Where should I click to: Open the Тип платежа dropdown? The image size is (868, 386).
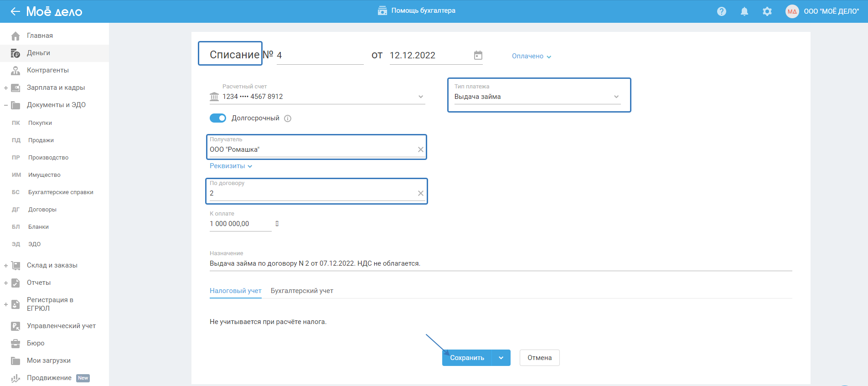coord(537,97)
